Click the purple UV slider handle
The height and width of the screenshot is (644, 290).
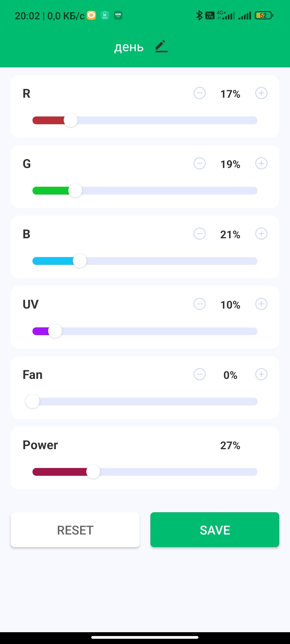(x=55, y=331)
